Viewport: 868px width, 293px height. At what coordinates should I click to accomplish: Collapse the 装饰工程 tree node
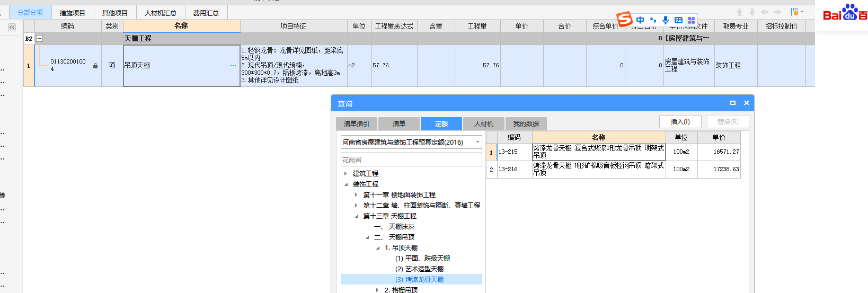pyautogui.click(x=346, y=184)
